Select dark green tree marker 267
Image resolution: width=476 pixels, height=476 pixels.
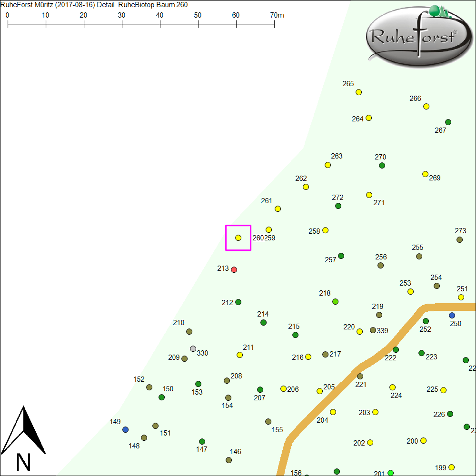point(448,122)
